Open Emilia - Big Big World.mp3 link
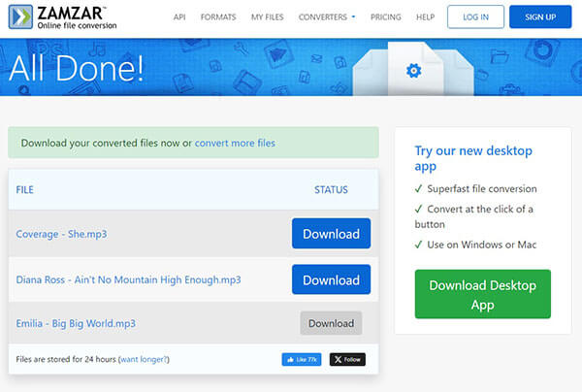The height and width of the screenshot is (392, 582). click(x=76, y=324)
